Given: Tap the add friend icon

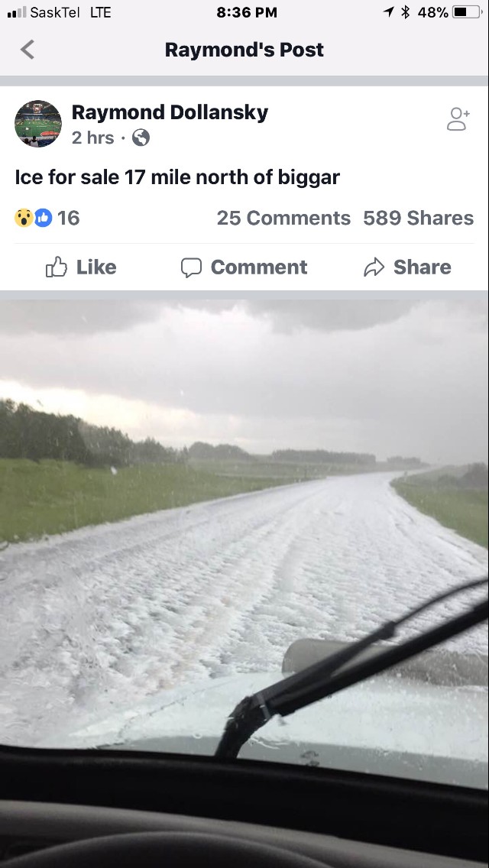Looking at the screenshot, I should (x=458, y=119).
